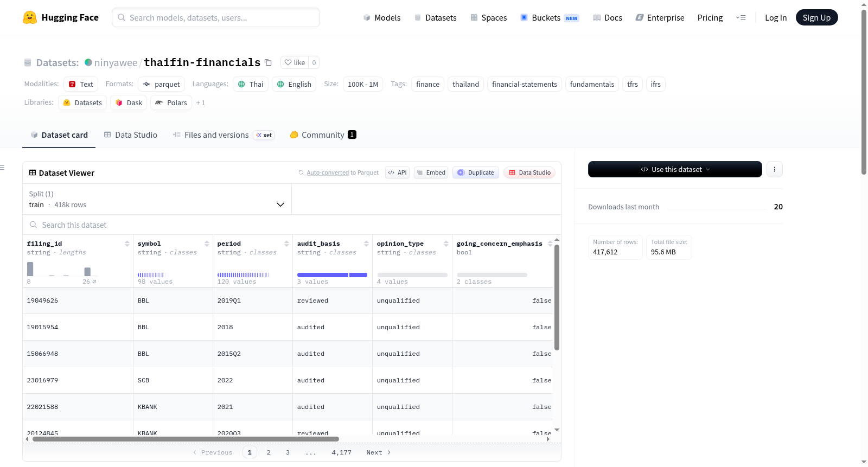Screen dimensions: 868x467
Task: Sort the period column
Action: [x=286, y=244]
